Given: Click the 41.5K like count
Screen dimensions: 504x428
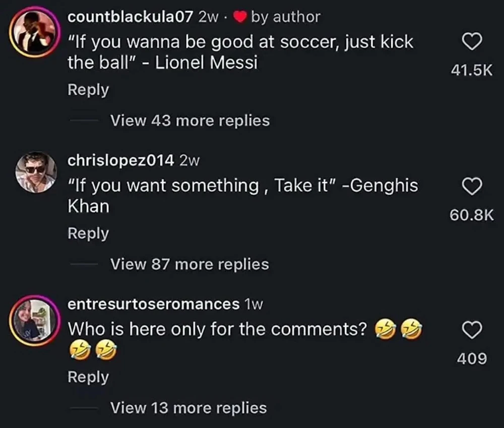Looking at the screenshot, I should click(470, 72).
